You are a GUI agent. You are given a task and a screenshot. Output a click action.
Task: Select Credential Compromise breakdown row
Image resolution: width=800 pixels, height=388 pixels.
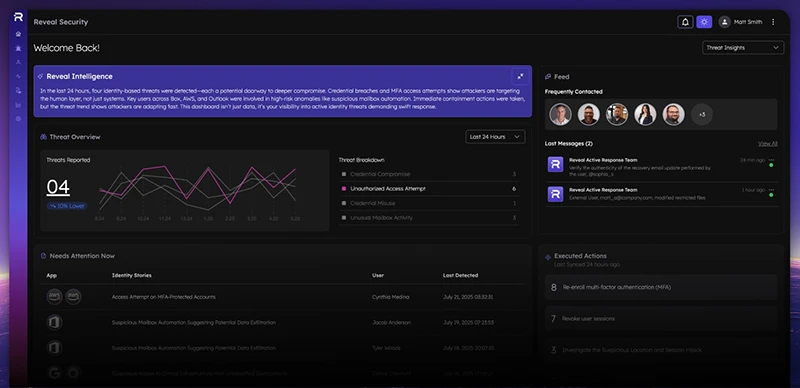(x=429, y=174)
